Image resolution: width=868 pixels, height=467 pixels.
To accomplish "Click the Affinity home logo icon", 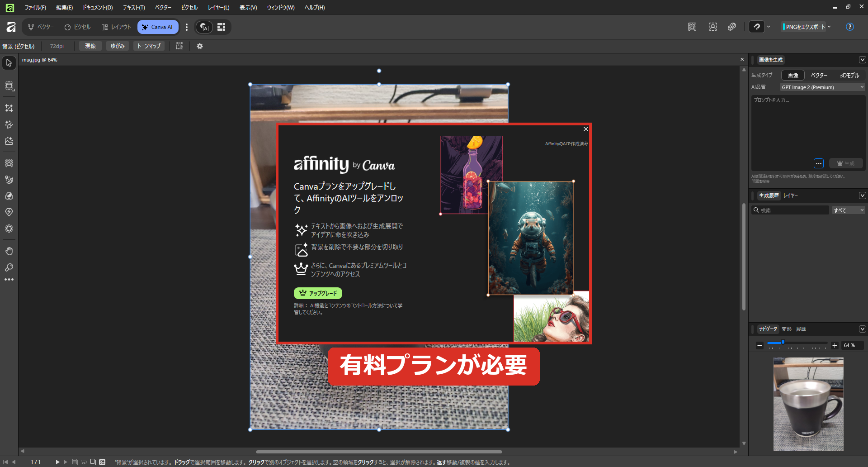I will point(11,27).
